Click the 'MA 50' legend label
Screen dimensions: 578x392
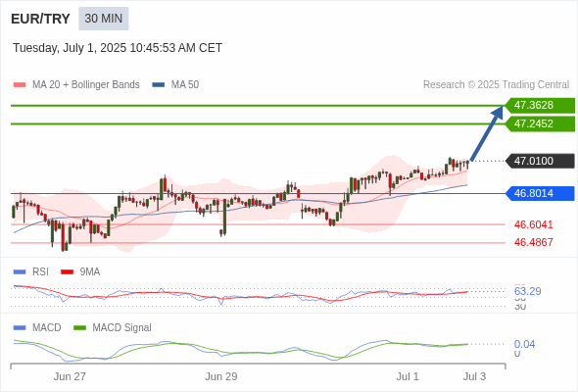pos(185,85)
